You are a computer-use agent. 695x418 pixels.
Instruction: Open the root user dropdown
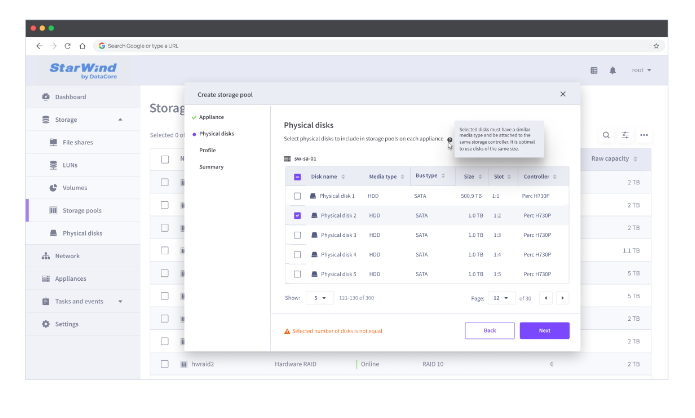tap(641, 70)
